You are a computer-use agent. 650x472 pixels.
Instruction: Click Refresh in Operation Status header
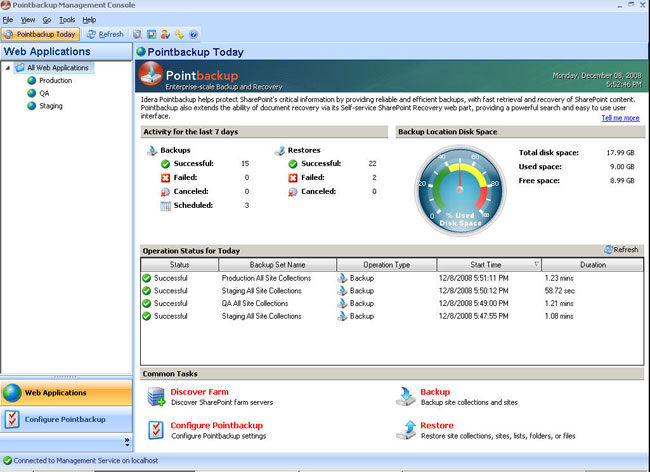click(x=621, y=250)
